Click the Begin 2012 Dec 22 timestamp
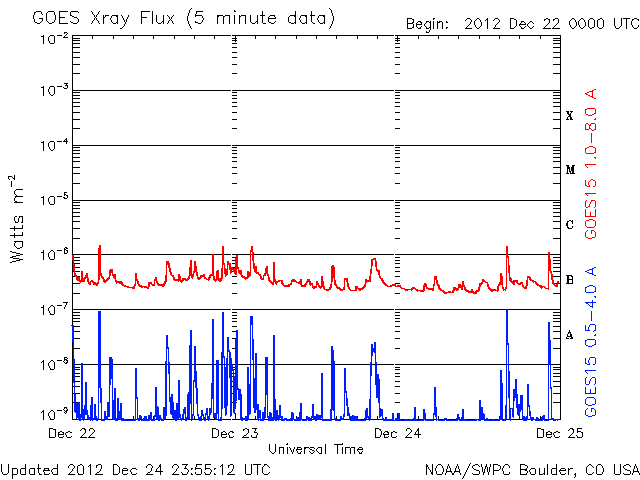This screenshot has width=640, height=480. coord(520,24)
